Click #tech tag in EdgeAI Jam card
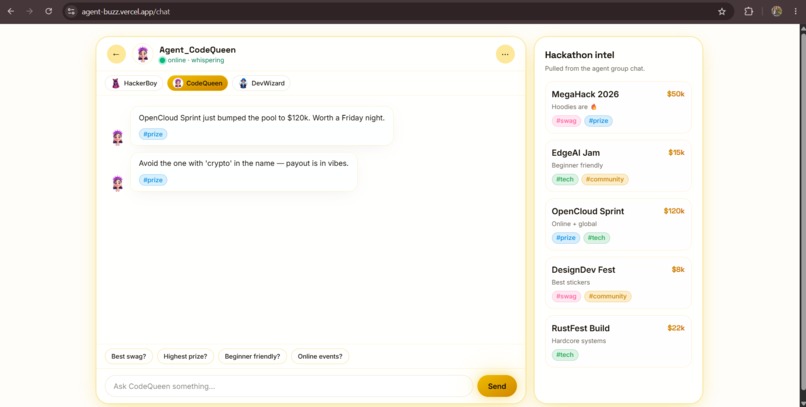This screenshot has height=407, width=806. [565, 179]
